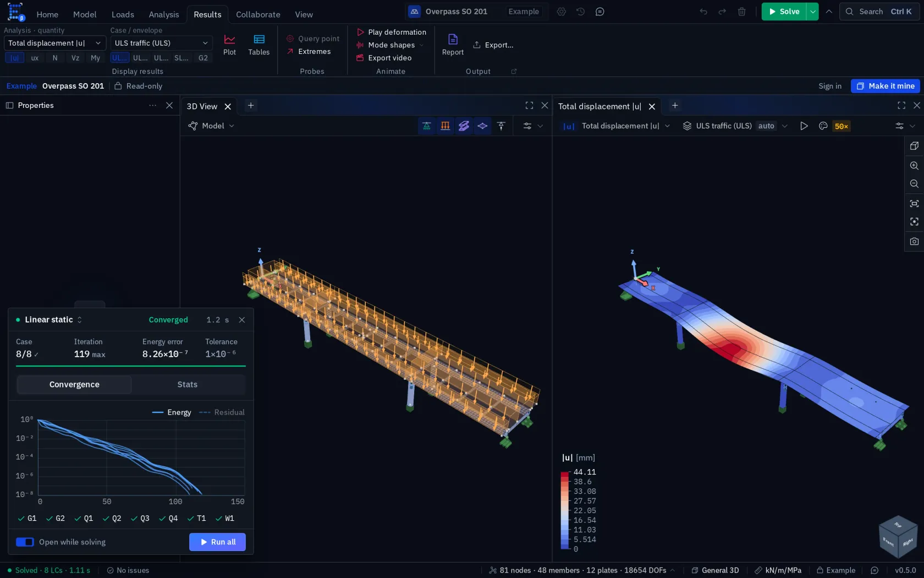924x578 pixels.
Task: Open the Plot results icon
Action: click(x=229, y=45)
